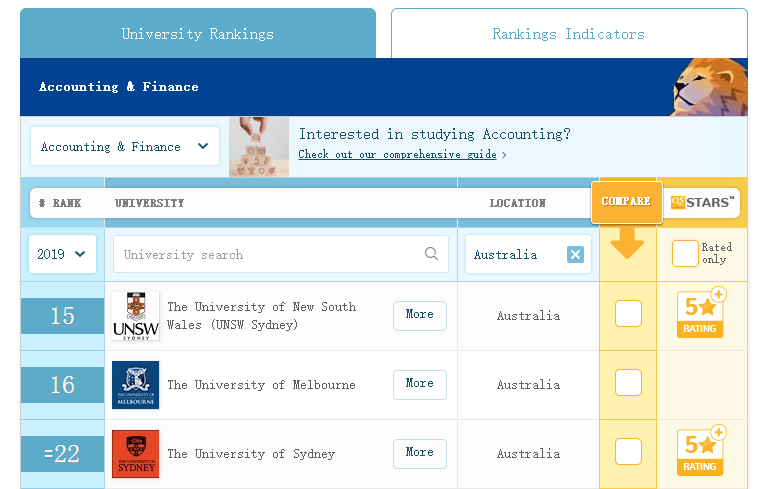Click the LOCATION column header
Image resolution: width=770 pixels, height=489 pixels.
click(518, 203)
